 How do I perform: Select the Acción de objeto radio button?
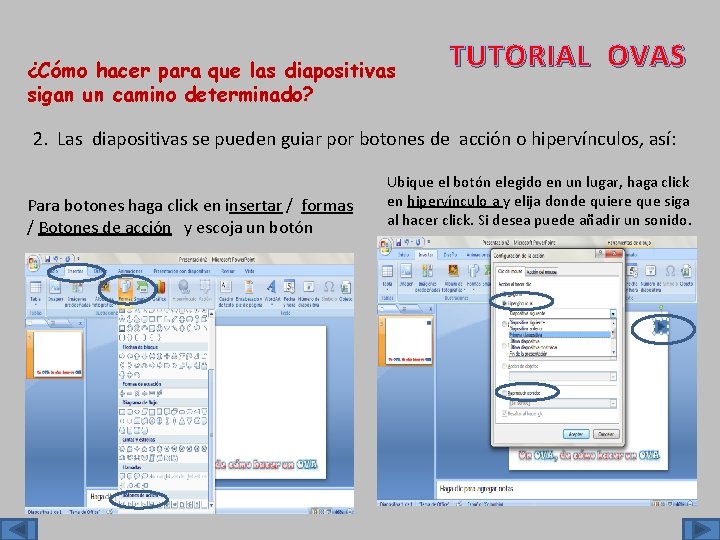tap(504, 366)
